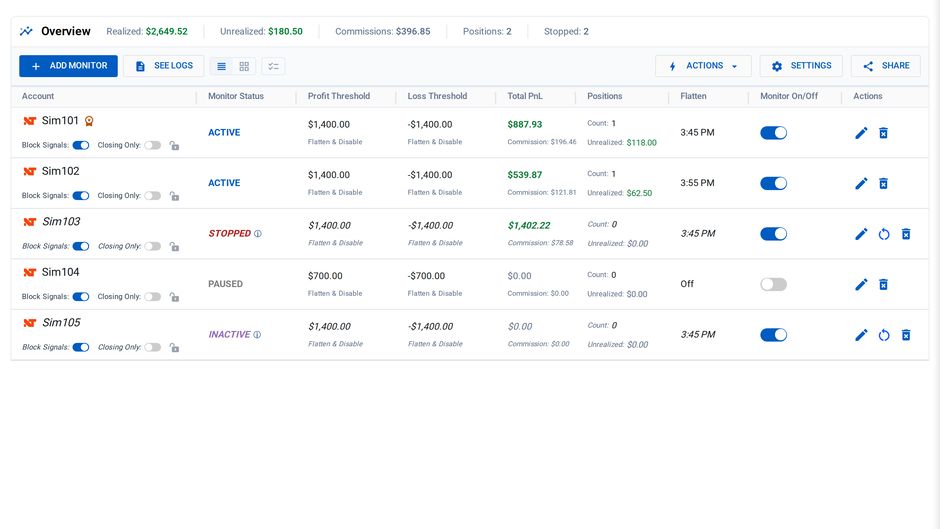Delete the Sim104 monitor
This screenshot has height=529, width=940.
pos(883,284)
